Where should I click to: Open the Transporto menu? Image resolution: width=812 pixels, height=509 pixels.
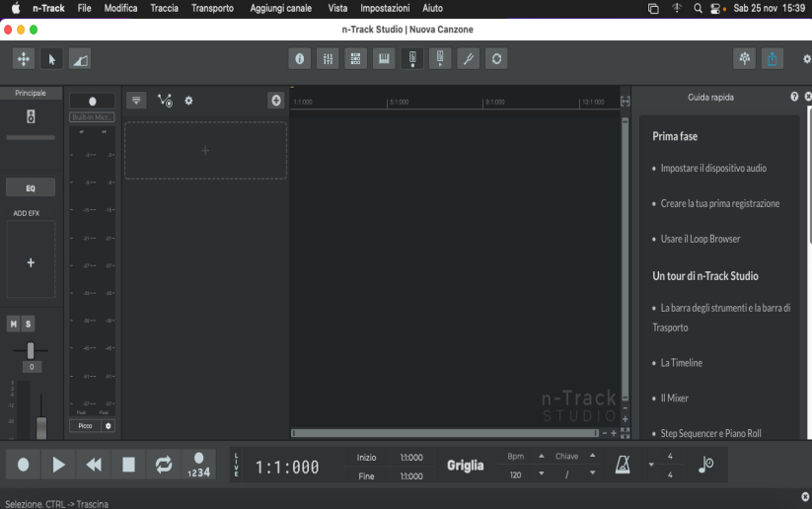(x=212, y=8)
